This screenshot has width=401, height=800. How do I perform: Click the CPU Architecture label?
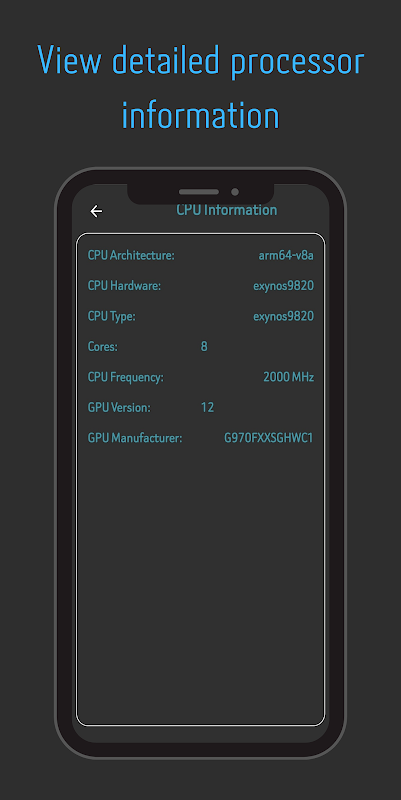[x=131, y=255]
